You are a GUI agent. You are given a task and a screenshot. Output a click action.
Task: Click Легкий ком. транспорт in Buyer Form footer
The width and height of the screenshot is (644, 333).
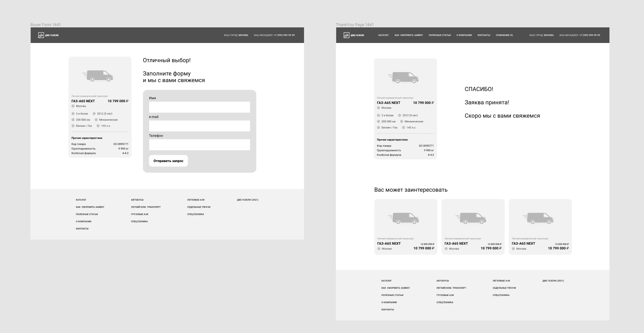point(146,207)
